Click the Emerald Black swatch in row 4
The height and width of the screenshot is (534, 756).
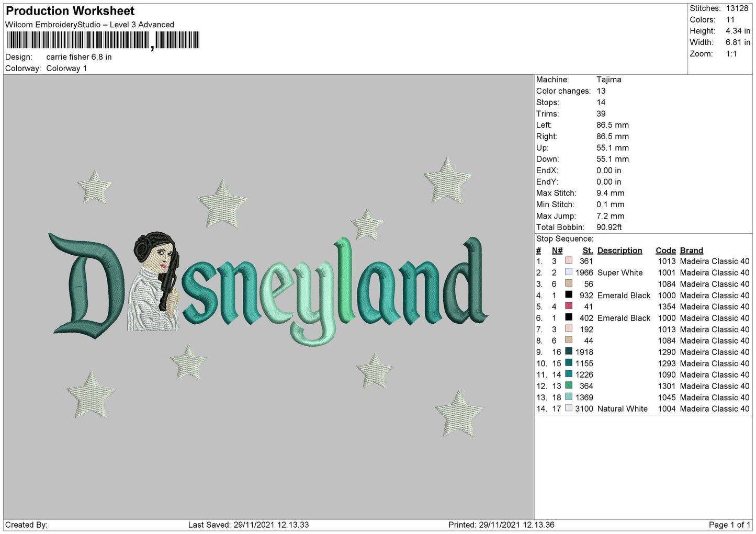[569, 294]
